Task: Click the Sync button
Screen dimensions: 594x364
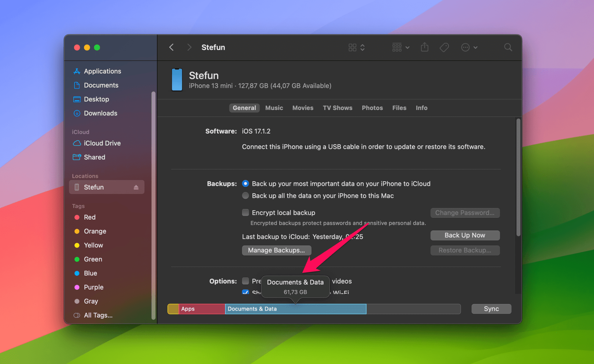Action: [x=491, y=309]
